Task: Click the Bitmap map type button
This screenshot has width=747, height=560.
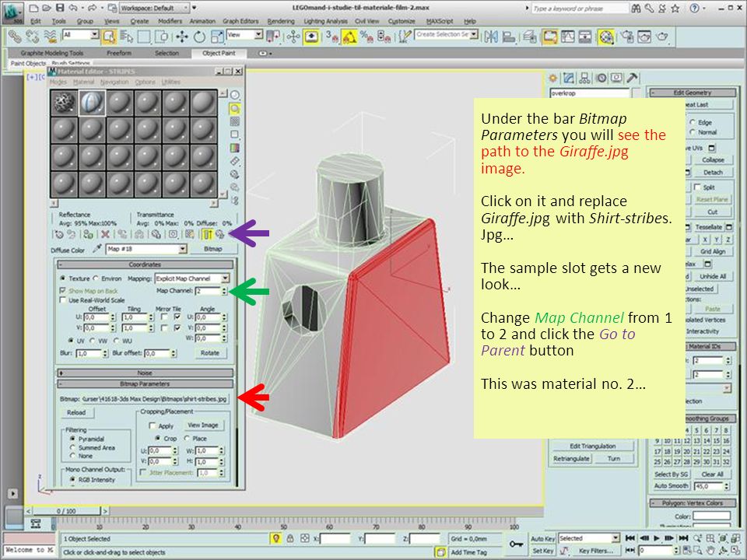Action: [213, 249]
